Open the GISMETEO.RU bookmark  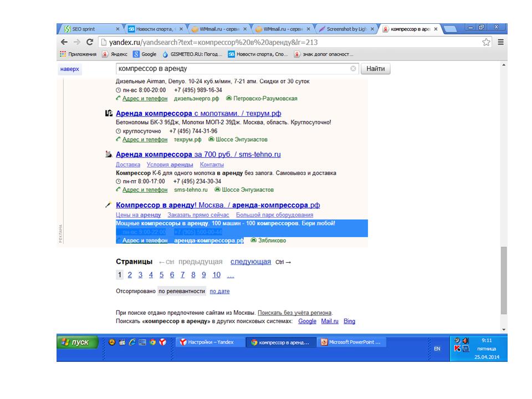click(192, 54)
